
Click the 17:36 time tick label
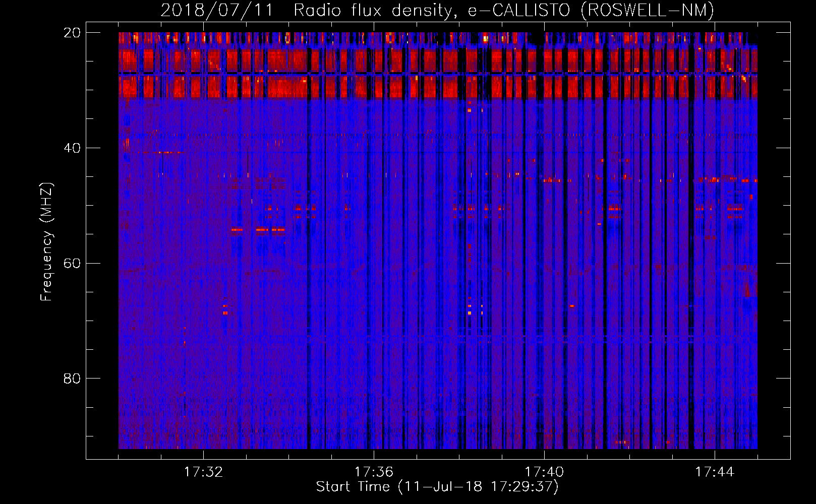coord(374,472)
